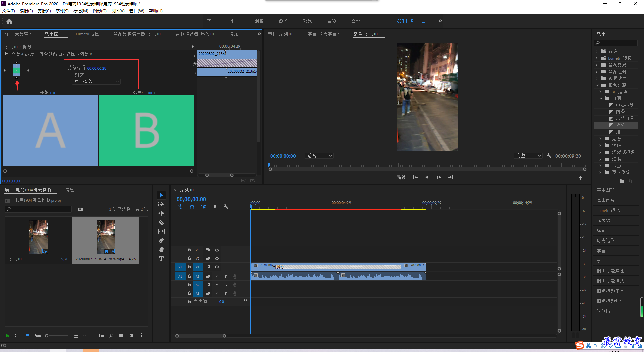Create new custom bin in effects panel
This screenshot has width=644, height=352.
click(622, 181)
